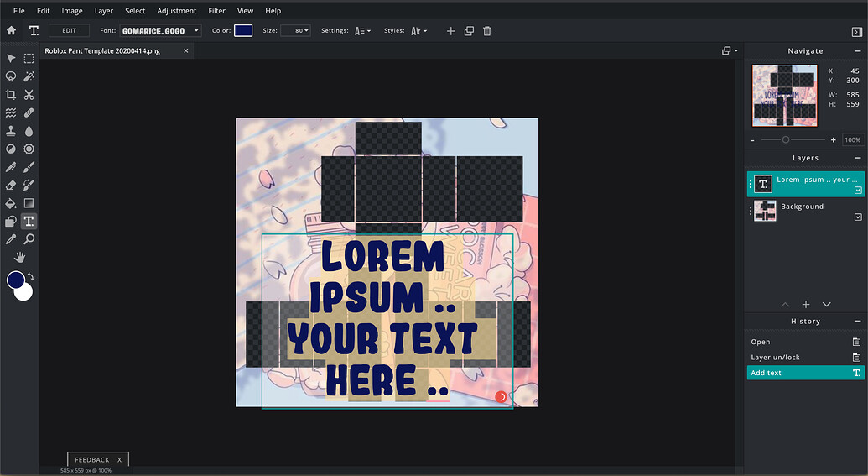Expand the text Styles dropdown
The height and width of the screenshot is (476, 868).
(418, 31)
